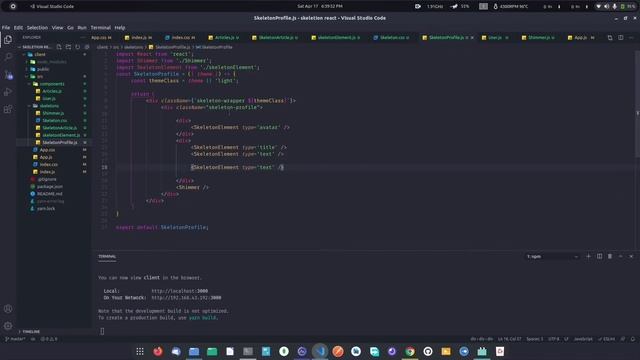The height and width of the screenshot is (360, 640).
Task: Maximize the terminal panel
Action: point(620,256)
